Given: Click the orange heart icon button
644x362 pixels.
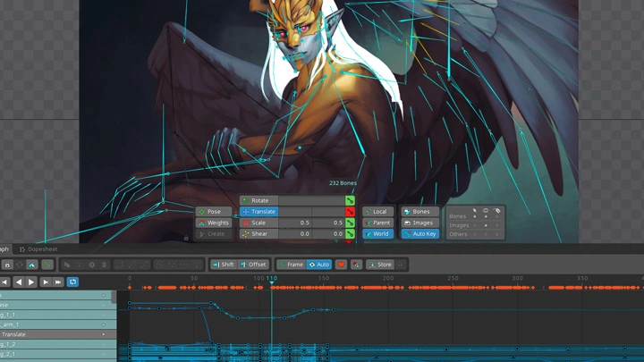Looking at the screenshot, I should tap(341, 265).
